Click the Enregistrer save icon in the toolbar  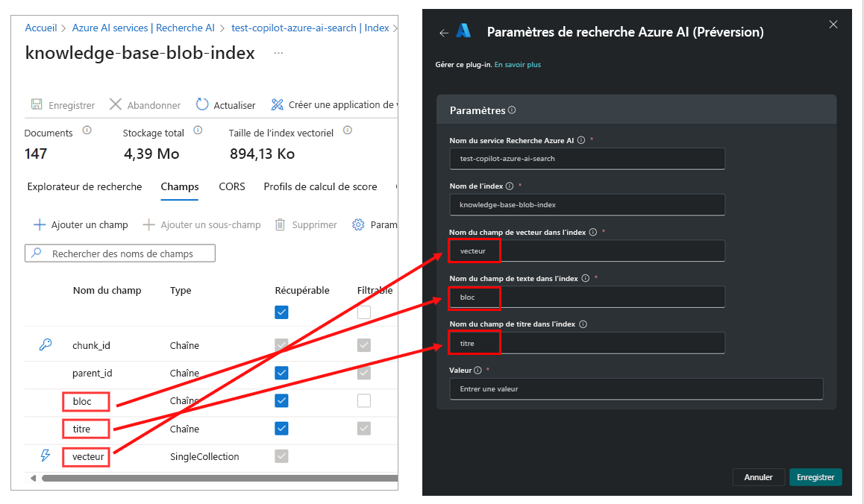tap(37, 104)
